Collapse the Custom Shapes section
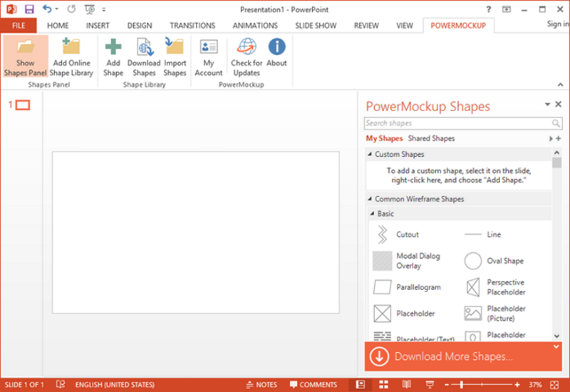570x392 pixels. coord(370,154)
